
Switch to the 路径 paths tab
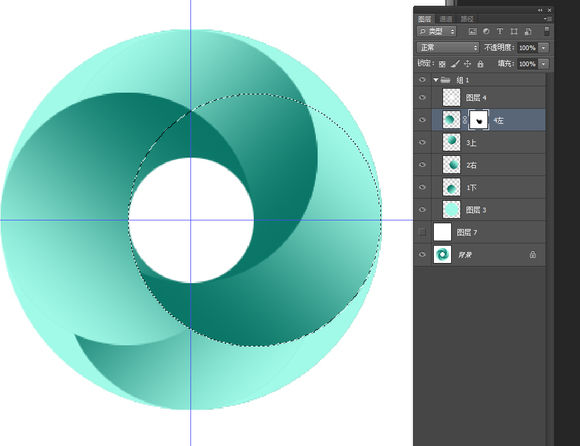point(467,19)
